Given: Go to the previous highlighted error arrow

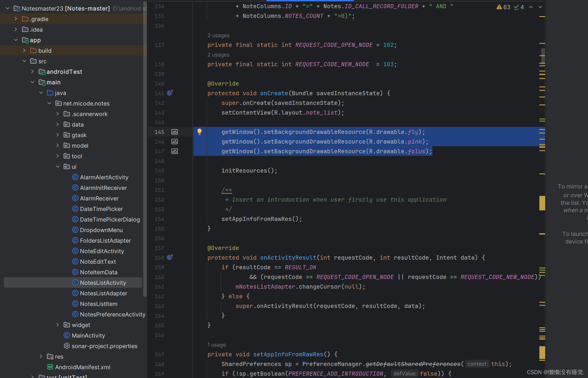Looking at the screenshot, I should pyautogui.click(x=531, y=7).
